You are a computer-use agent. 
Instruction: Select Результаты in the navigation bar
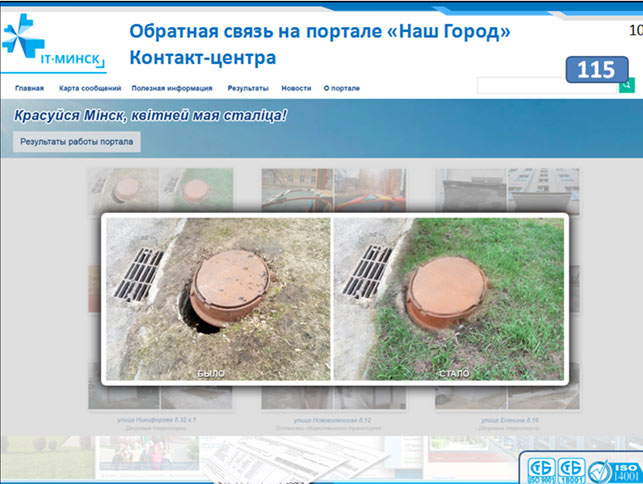click(x=247, y=88)
